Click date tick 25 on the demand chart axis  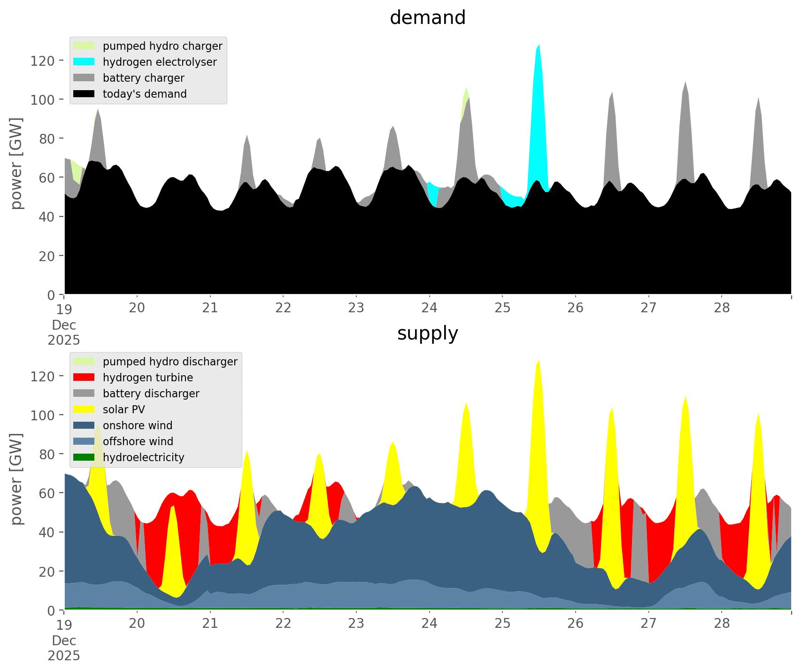[502, 308]
